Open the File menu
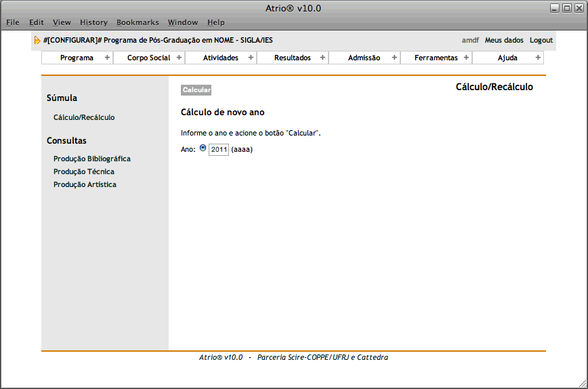This screenshot has width=588, height=389. pyautogui.click(x=13, y=22)
